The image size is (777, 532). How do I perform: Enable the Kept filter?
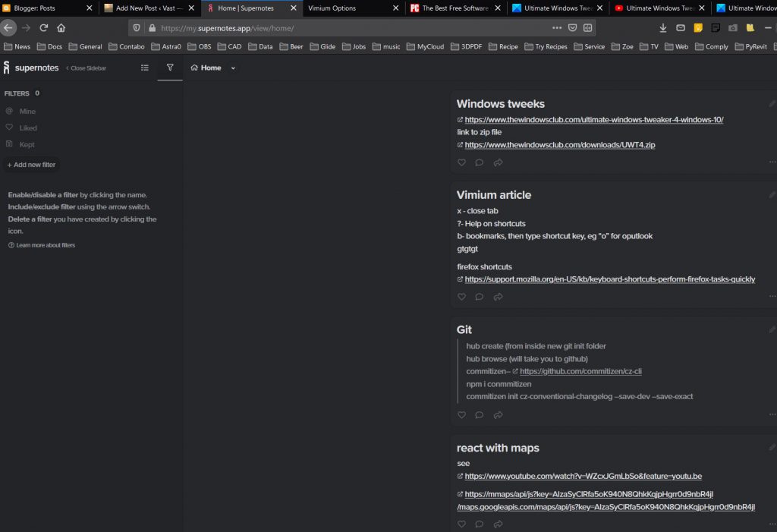click(x=27, y=145)
